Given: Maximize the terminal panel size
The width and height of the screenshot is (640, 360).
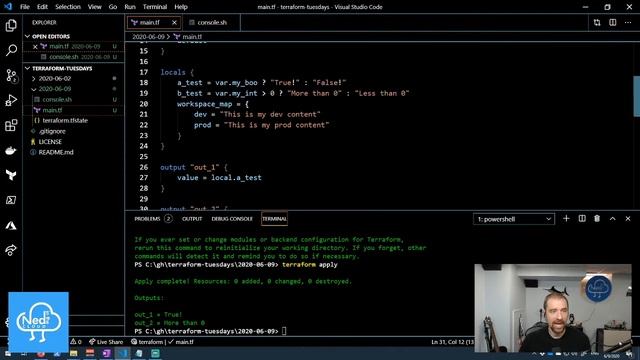Looking at the screenshot, I should [613, 219].
